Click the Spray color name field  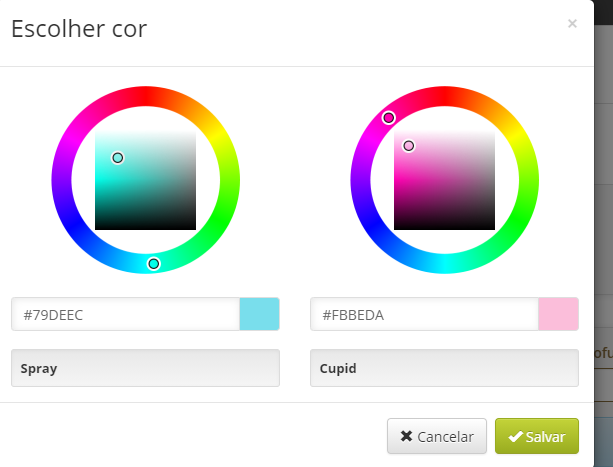145,368
